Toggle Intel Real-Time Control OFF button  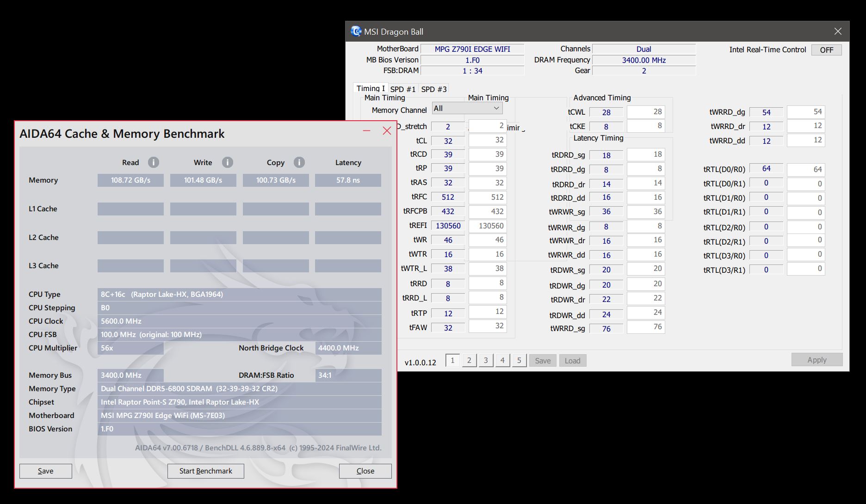click(x=827, y=50)
